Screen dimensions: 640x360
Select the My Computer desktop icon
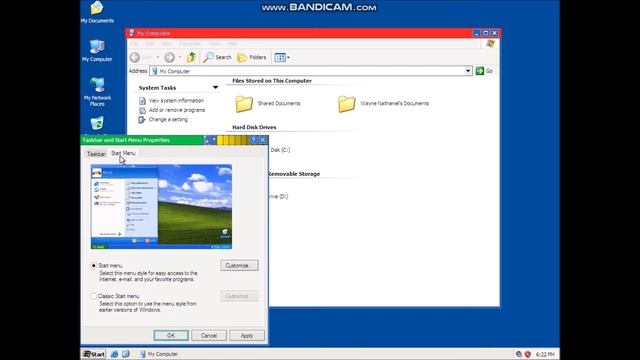click(97, 51)
